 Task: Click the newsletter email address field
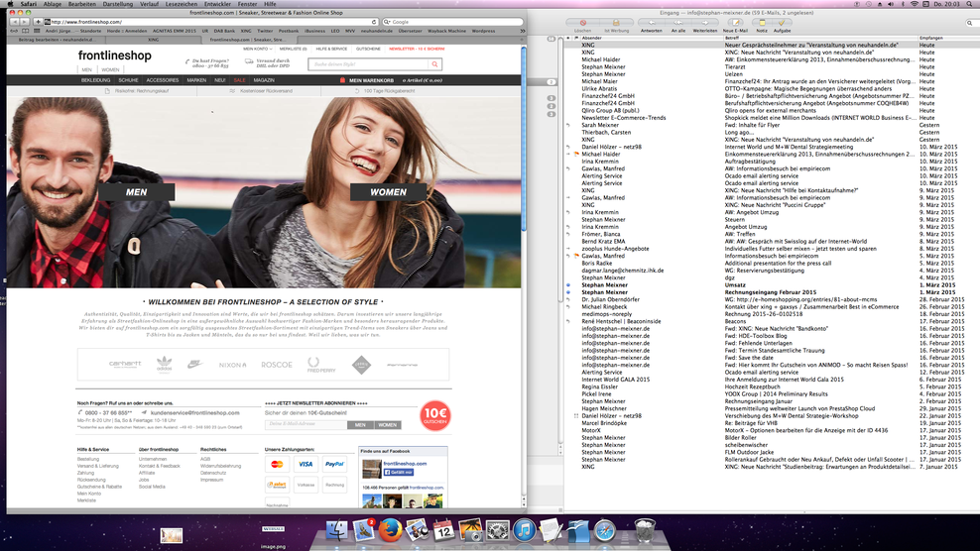[x=306, y=425]
